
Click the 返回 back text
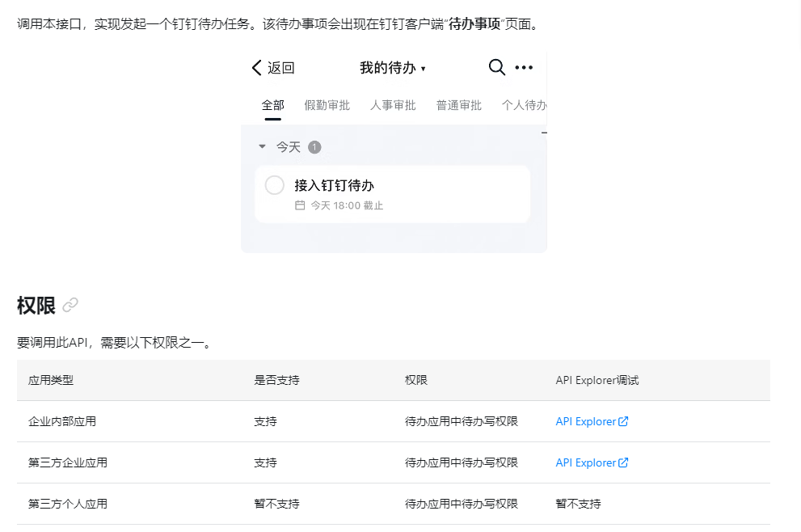281,67
